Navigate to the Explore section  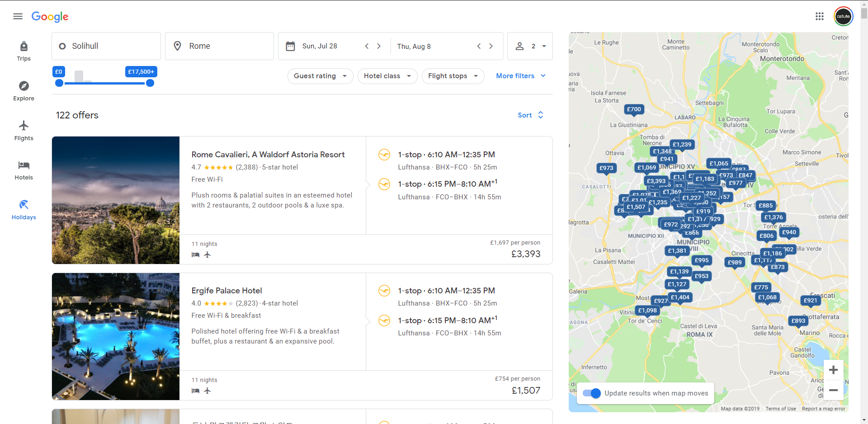coord(24,91)
